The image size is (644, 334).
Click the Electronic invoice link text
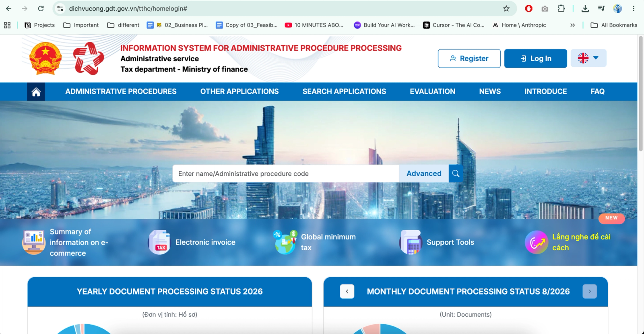coord(205,242)
